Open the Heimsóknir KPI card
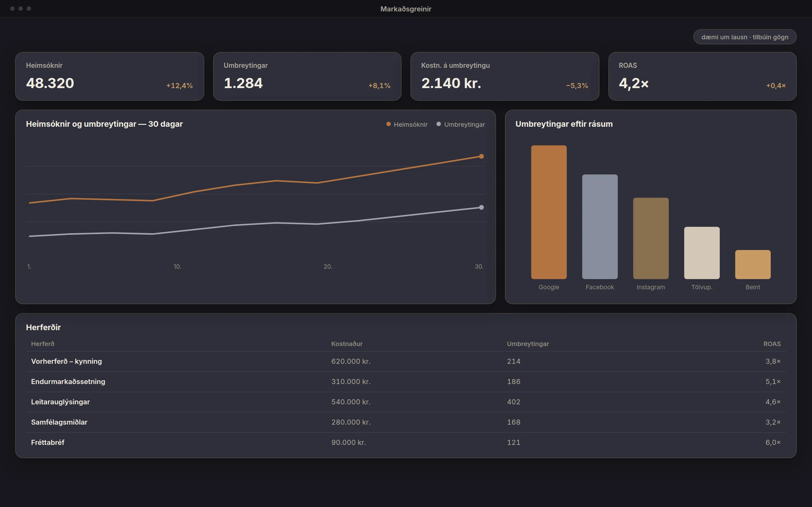The image size is (812, 507). click(110, 76)
